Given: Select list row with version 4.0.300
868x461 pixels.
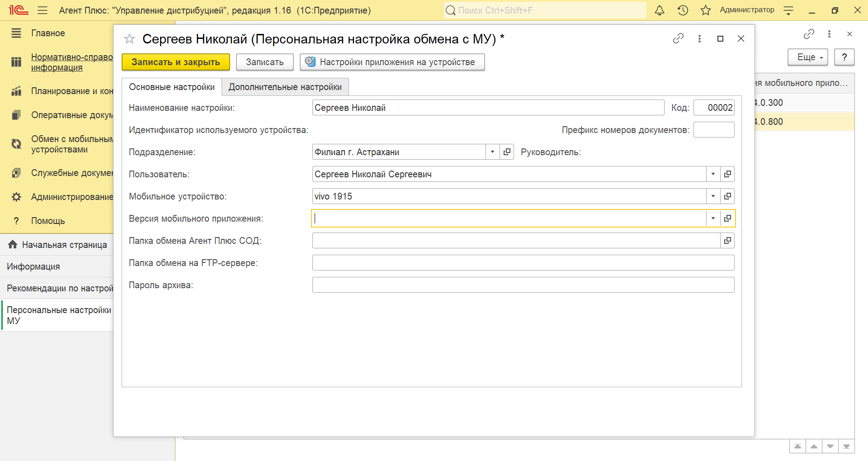Looking at the screenshot, I should coord(804,103).
